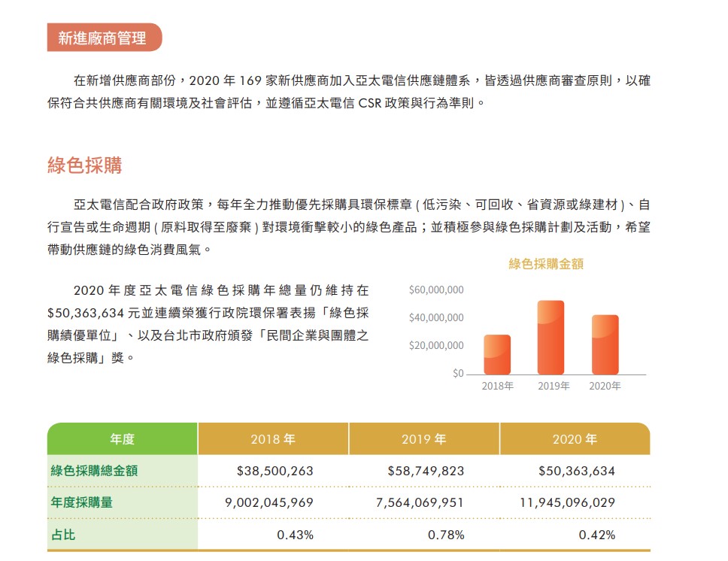Select the 綠色採購總金額 row label

(x=94, y=471)
